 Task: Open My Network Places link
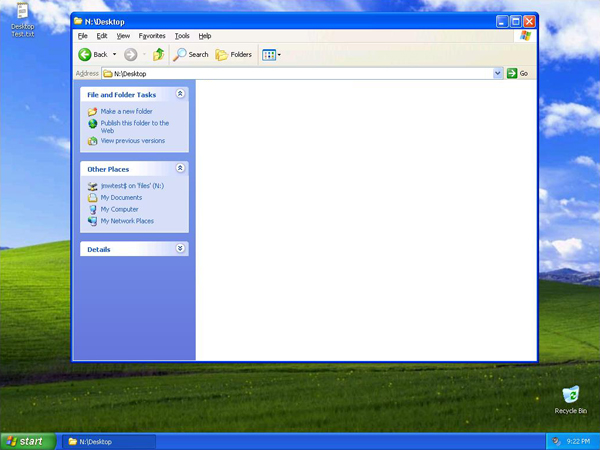pyautogui.click(x=127, y=221)
